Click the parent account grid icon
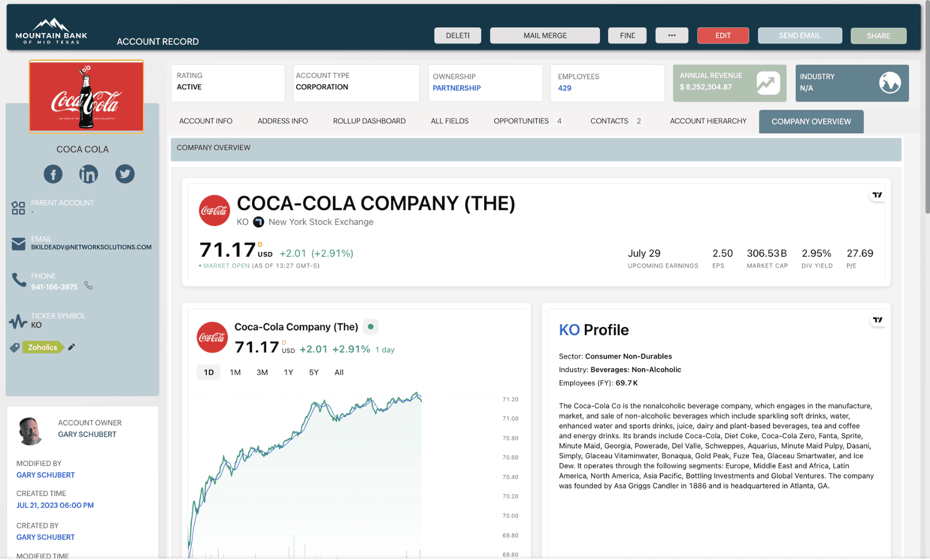The width and height of the screenshot is (930, 560). click(x=18, y=208)
